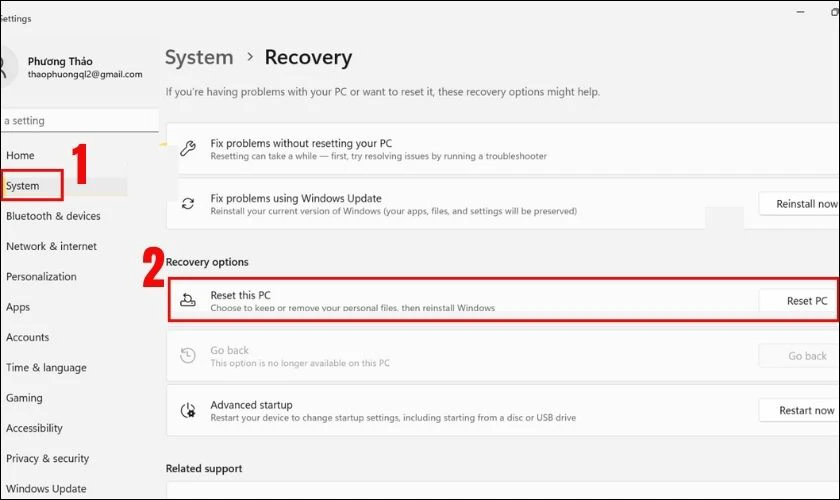Click the Reset this PC icon
Viewport: 840px width, 500px height.
pyautogui.click(x=187, y=301)
